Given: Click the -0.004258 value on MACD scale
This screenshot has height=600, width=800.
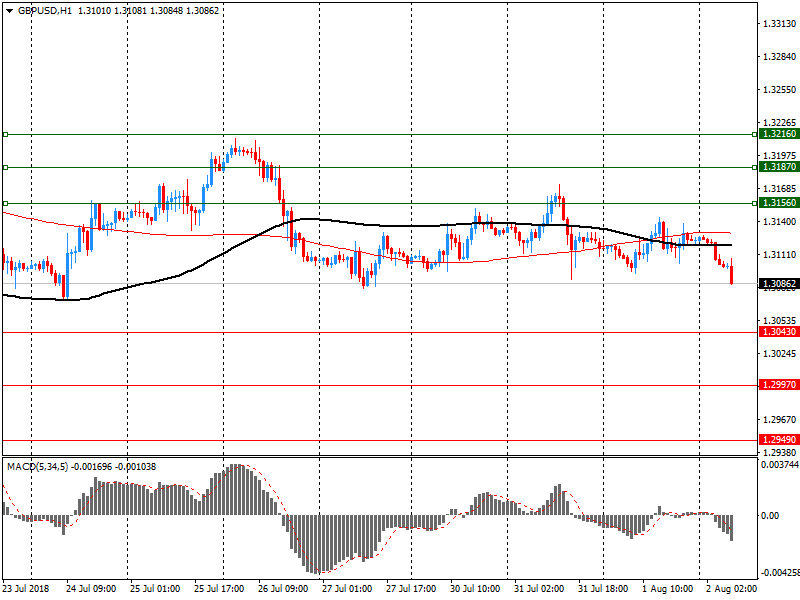Looking at the screenshot, I should pyautogui.click(x=779, y=574).
